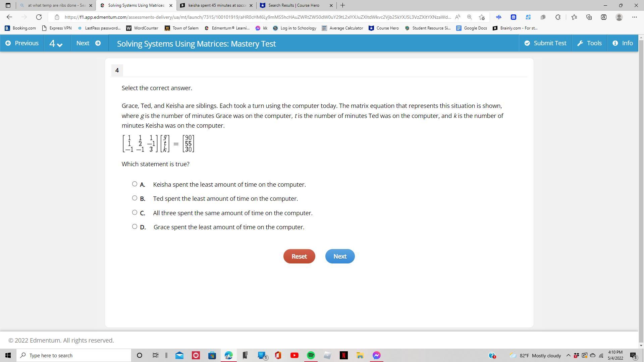Screen dimensions: 644x362
Task: Click the favorites star icon in address bar
Action: point(482,17)
